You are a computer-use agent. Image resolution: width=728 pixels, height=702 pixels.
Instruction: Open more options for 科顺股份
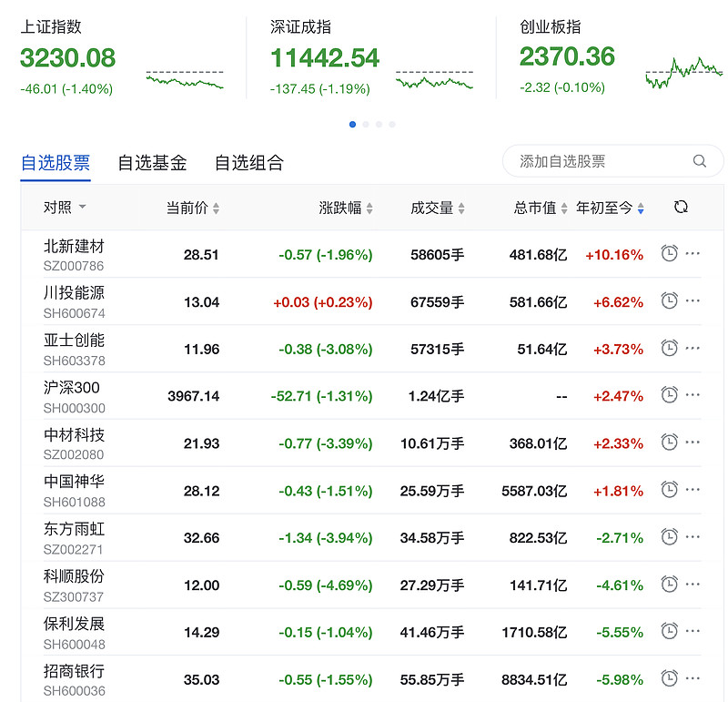pos(693,585)
